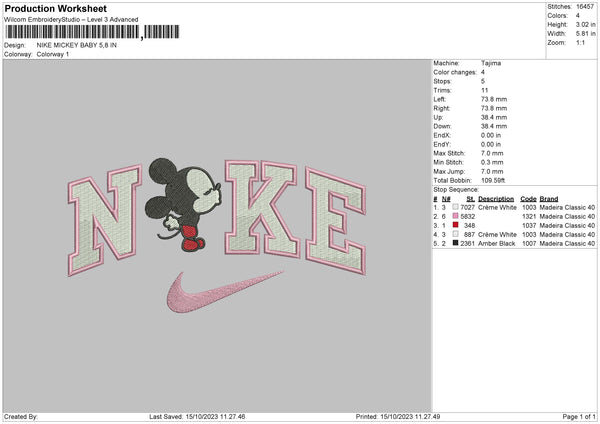Screen dimensions: 600x424
Task: Click the 'N#' column header
Action: pyautogui.click(x=446, y=199)
